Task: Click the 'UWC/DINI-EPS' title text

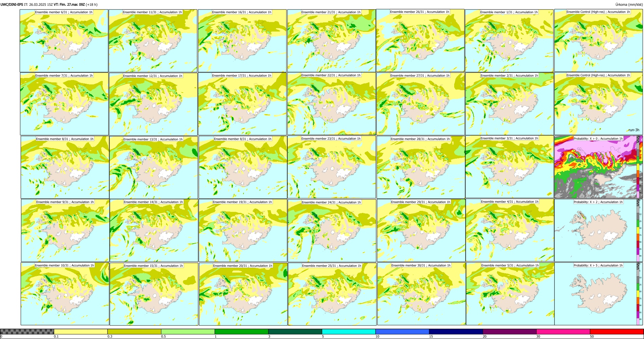Action: 12,4
